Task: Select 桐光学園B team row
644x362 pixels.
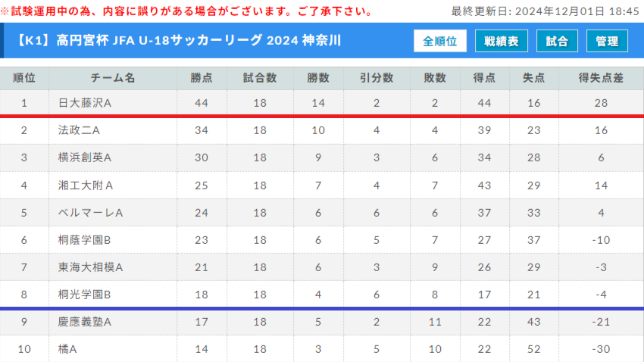Action: [x=322, y=295]
